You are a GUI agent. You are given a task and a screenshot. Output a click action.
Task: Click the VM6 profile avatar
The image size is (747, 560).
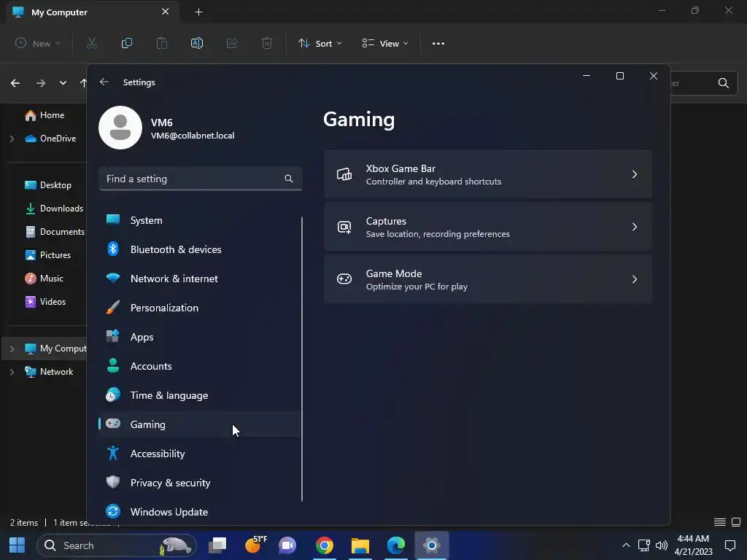[120, 128]
